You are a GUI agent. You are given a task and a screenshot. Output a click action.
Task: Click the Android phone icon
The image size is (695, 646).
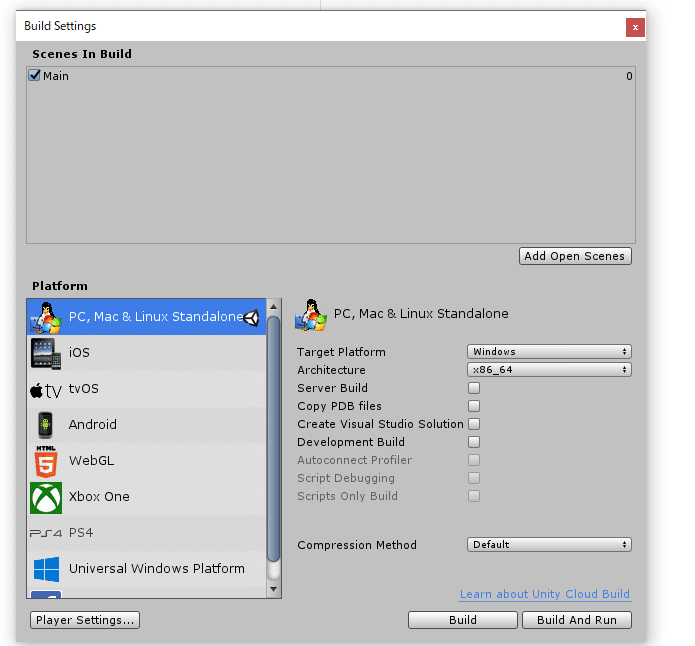tap(45, 425)
